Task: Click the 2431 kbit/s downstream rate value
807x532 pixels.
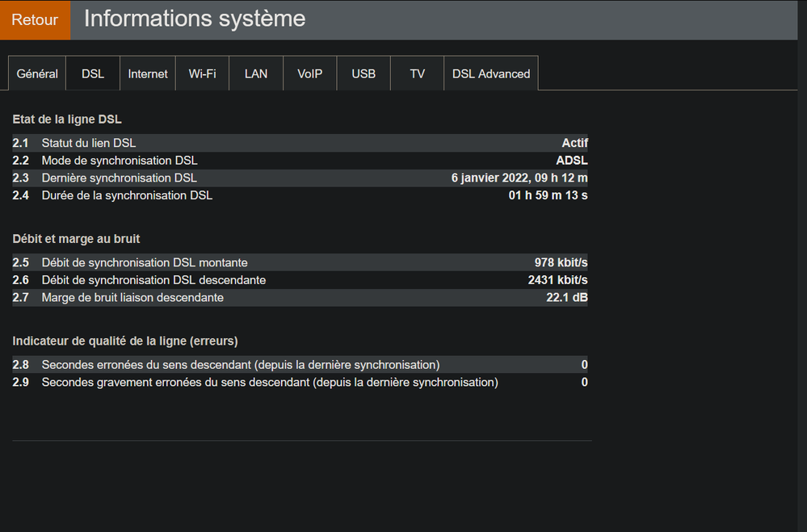Action: coord(557,280)
